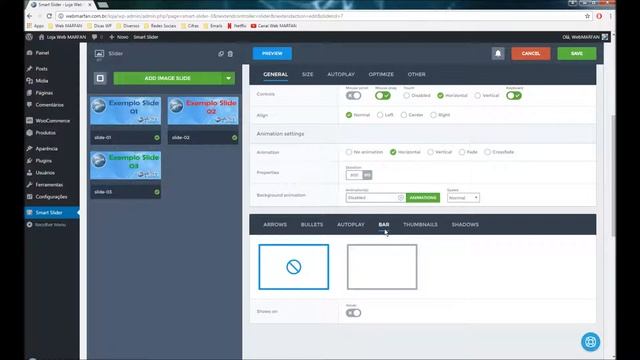Click the duplicate slider icon
Image resolution: width=640 pixels, height=360 pixels.
coord(221,53)
